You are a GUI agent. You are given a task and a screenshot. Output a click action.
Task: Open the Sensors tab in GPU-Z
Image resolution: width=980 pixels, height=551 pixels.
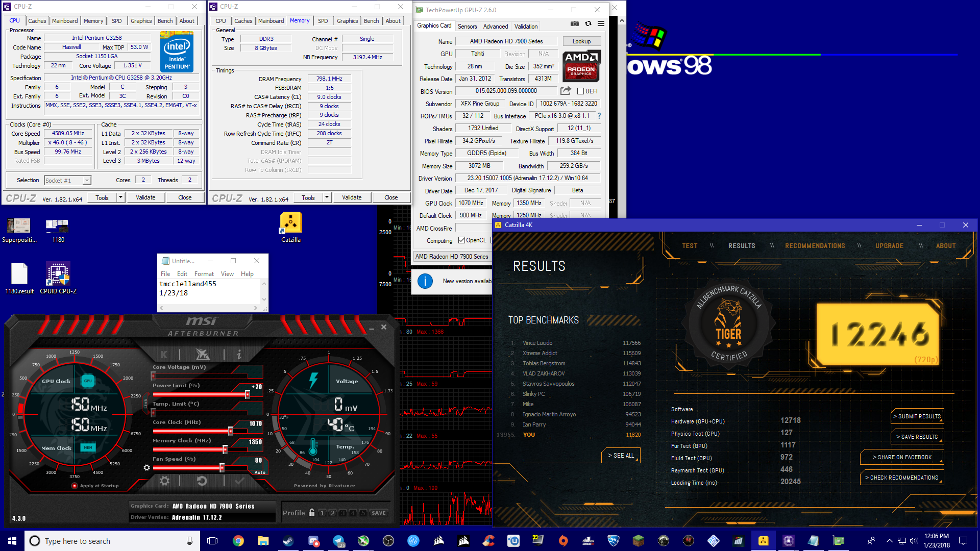click(x=467, y=27)
